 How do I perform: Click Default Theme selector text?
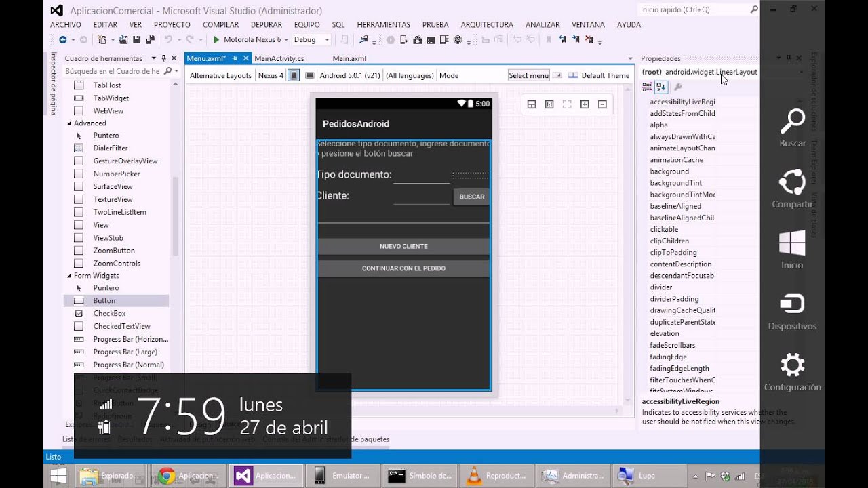pos(606,75)
